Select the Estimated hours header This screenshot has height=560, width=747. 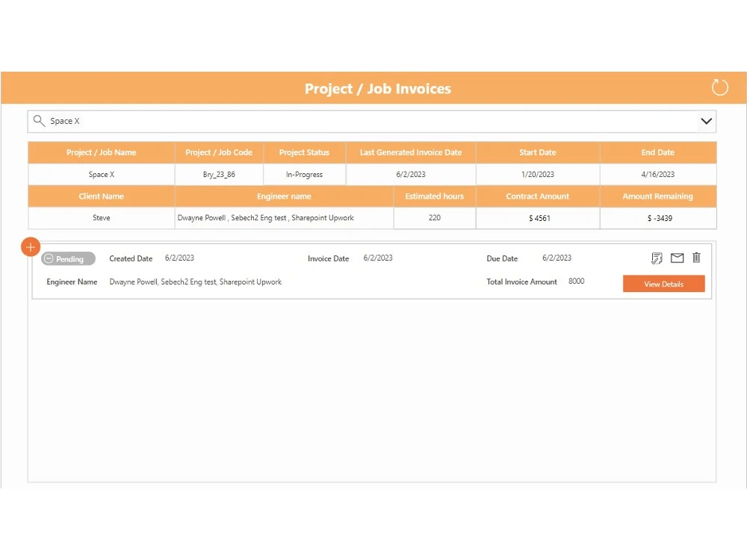[435, 196]
